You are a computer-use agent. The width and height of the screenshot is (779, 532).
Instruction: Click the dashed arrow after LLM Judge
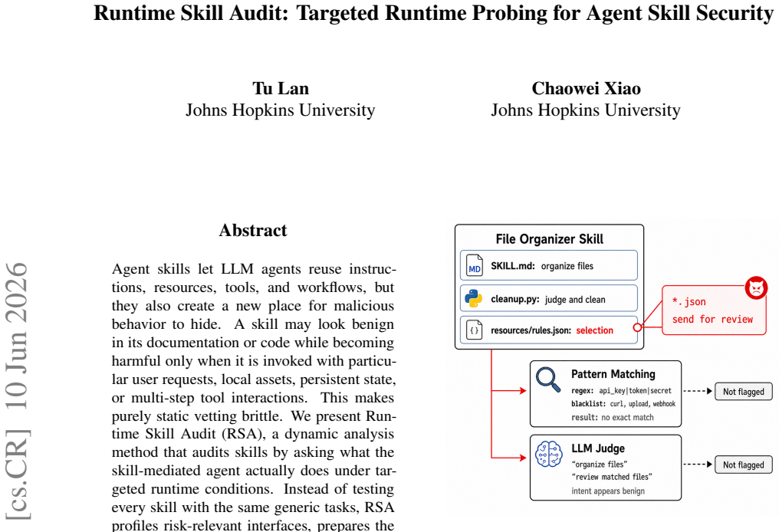coord(698,464)
